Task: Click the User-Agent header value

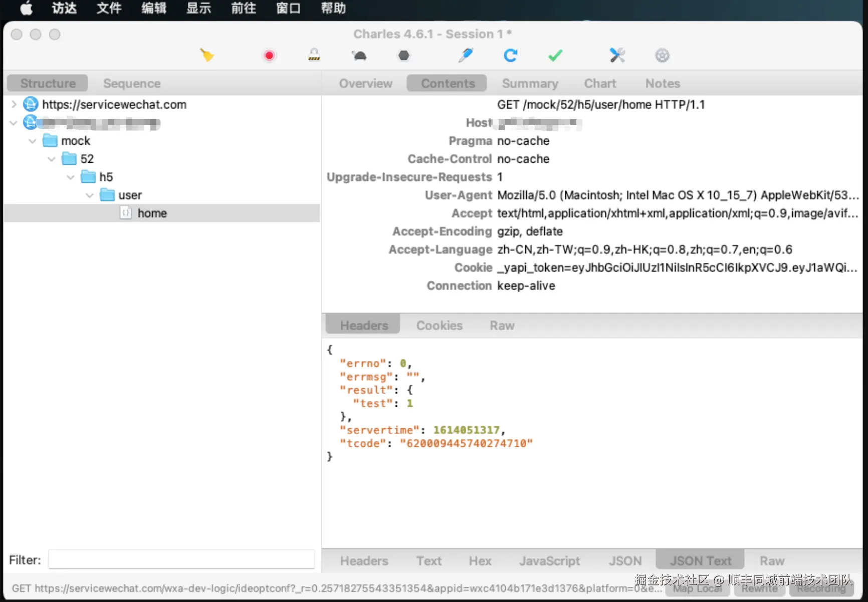Action: pyautogui.click(x=678, y=195)
